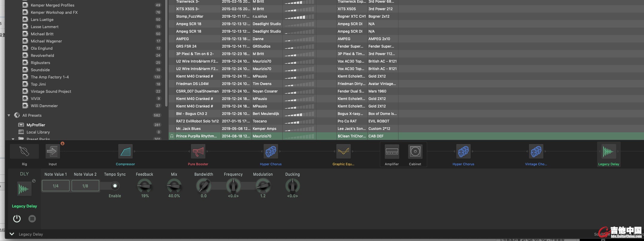Open the Rigbusters rig pack

40,63
